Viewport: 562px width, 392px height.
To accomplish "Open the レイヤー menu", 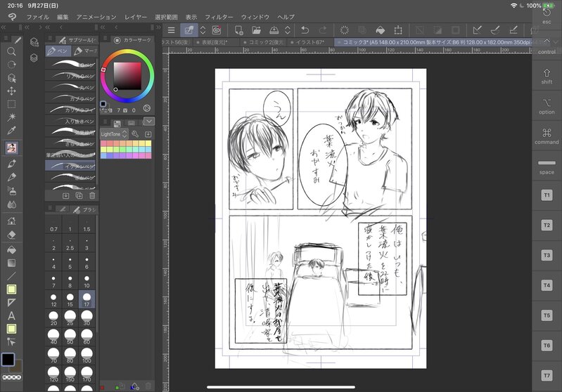I will pyautogui.click(x=136, y=17).
